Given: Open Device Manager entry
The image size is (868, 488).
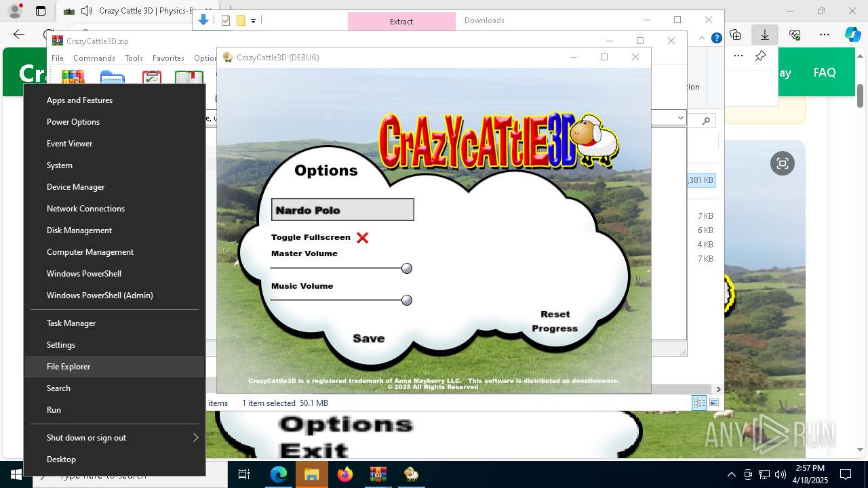Looking at the screenshot, I should click(115, 187).
